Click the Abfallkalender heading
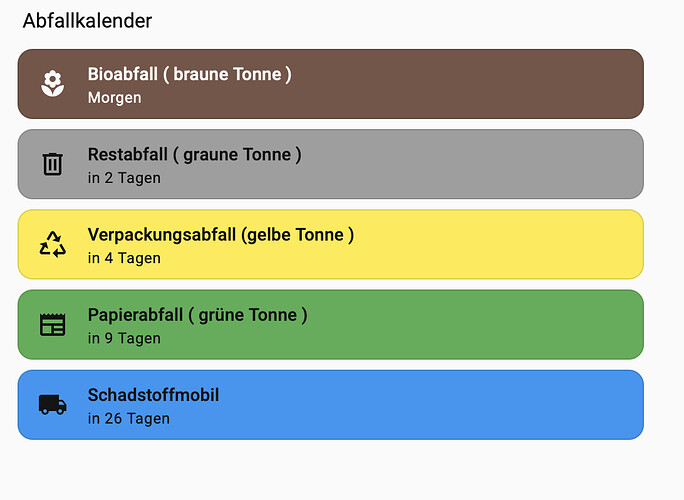Viewport: 684px width, 500px height. (87, 20)
